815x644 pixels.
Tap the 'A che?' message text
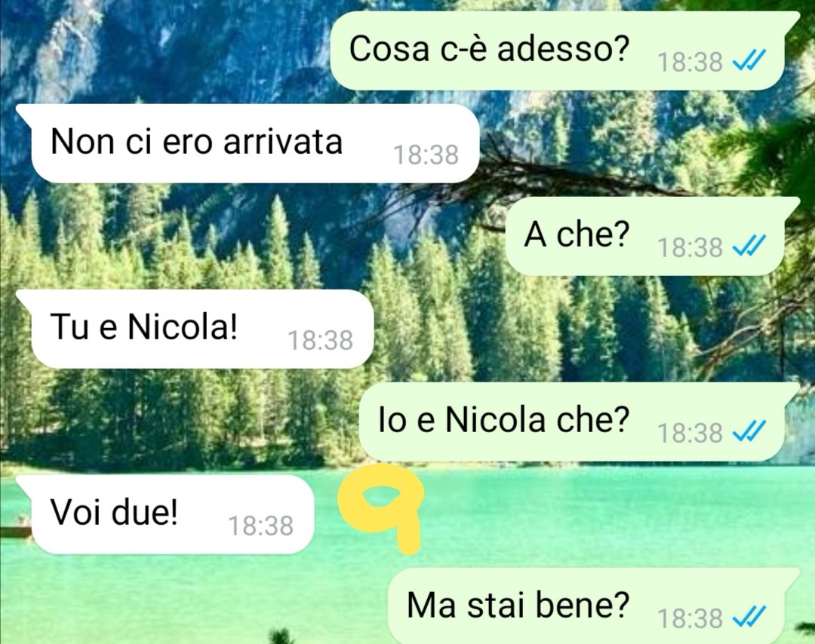pos(577,235)
